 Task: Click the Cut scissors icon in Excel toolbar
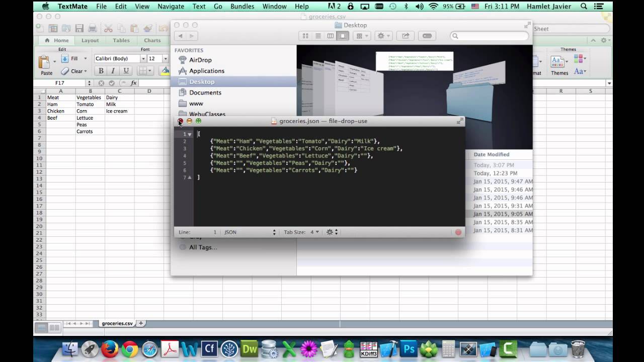[x=108, y=29]
